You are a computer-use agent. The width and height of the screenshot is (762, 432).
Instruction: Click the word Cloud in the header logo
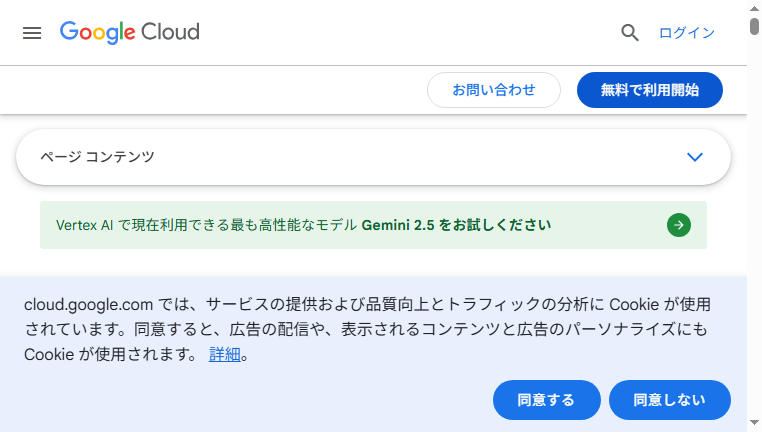(x=170, y=32)
